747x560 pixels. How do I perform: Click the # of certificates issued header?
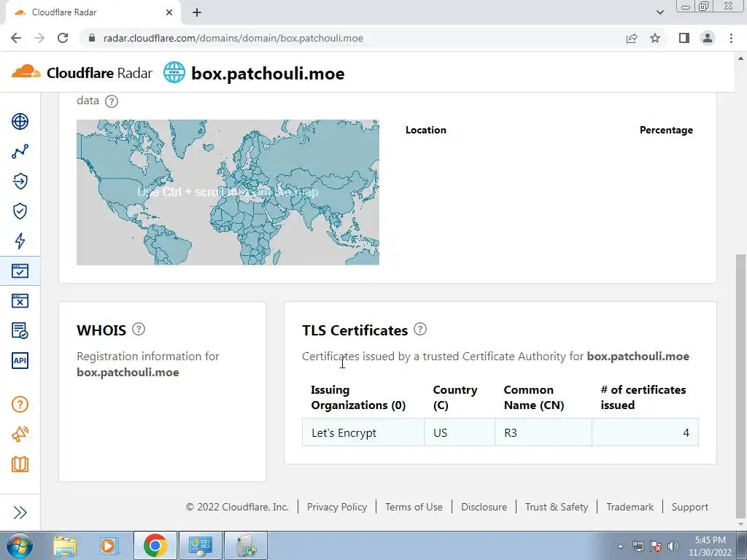(643, 397)
